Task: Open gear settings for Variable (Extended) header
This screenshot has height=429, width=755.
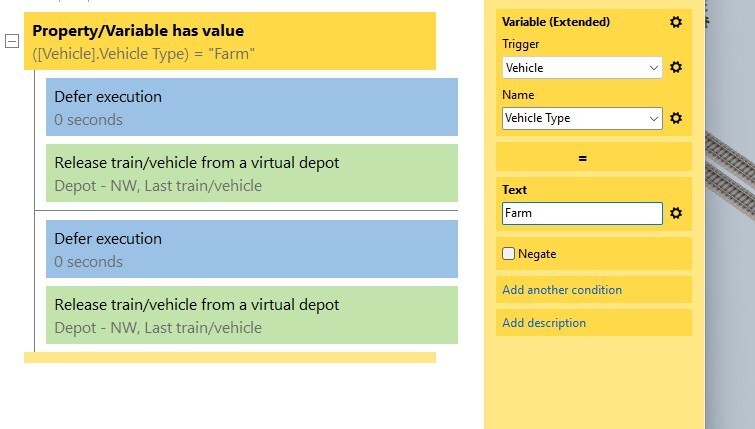Action: point(676,22)
